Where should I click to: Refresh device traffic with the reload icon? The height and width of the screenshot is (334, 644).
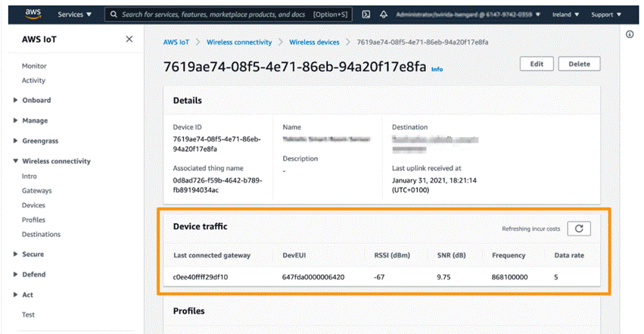(x=579, y=229)
